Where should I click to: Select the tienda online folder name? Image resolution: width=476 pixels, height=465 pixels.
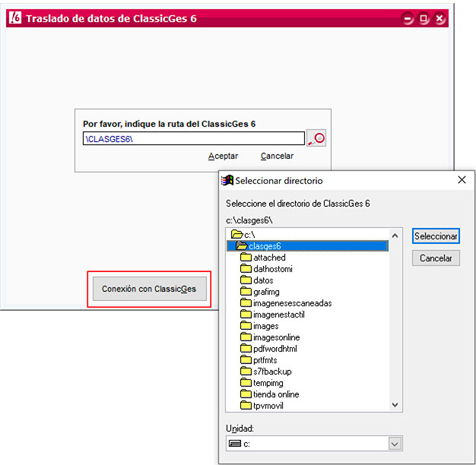click(276, 394)
